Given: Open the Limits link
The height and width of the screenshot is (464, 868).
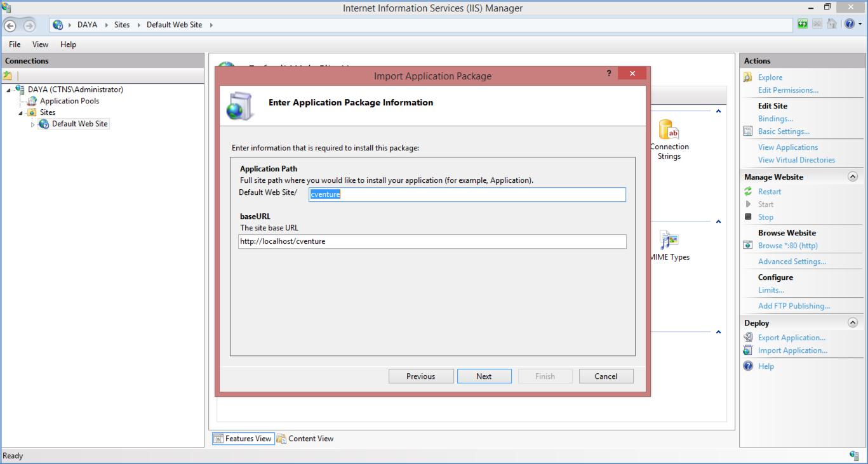Looking at the screenshot, I should coord(771,290).
